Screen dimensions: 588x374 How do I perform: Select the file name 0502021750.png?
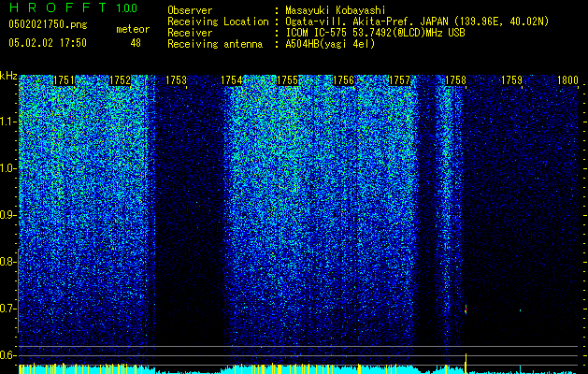pyautogui.click(x=48, y=24)
